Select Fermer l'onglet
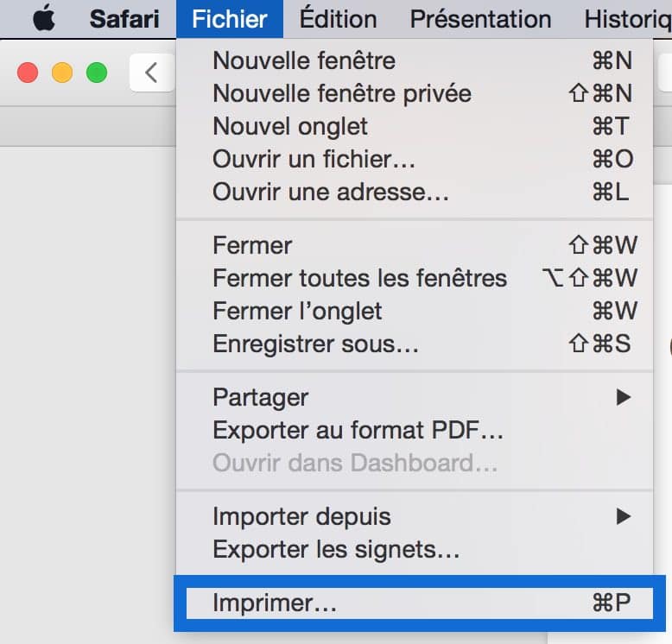Image resolution: width=672 pixels, height=644 pixels. pyautogui.click(x=415, y=311)
